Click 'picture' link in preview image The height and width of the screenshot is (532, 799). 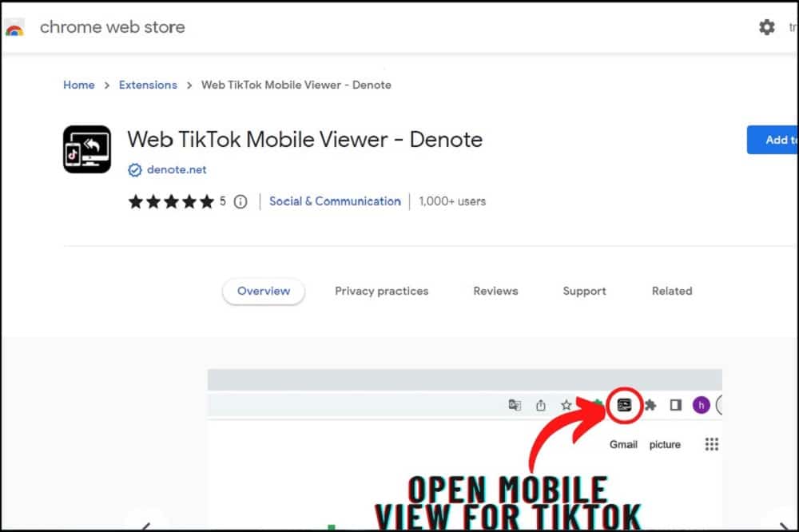665,444
